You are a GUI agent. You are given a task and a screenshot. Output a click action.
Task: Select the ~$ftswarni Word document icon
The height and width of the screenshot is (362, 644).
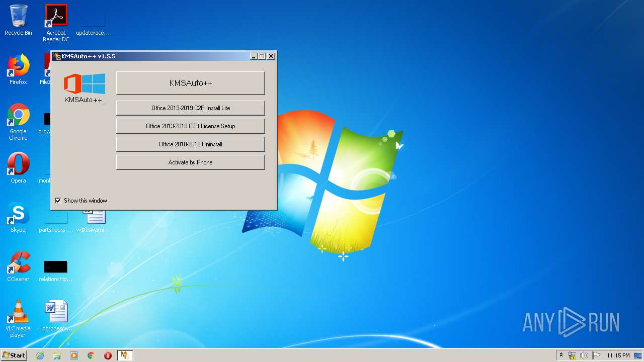[94, 221]
